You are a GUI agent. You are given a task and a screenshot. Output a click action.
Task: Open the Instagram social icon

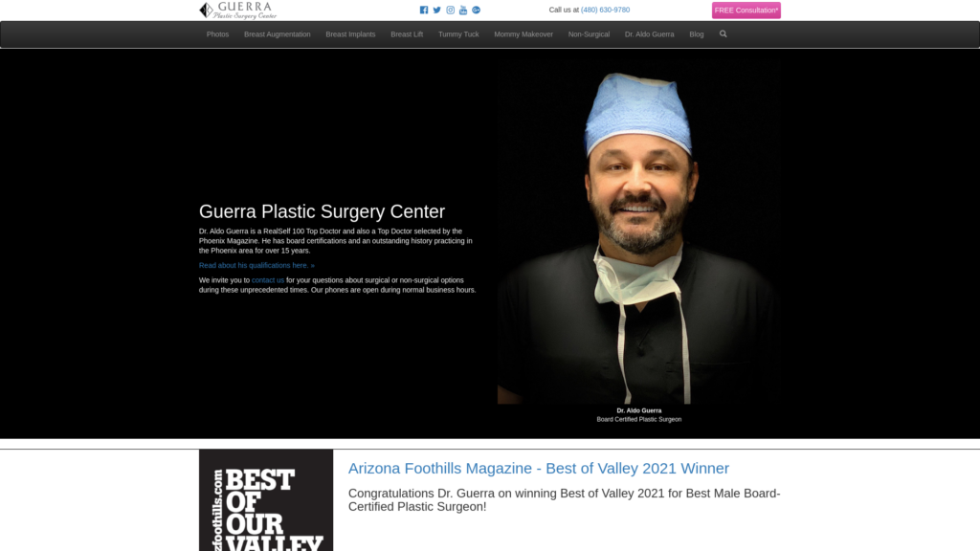tap(450, 10)
